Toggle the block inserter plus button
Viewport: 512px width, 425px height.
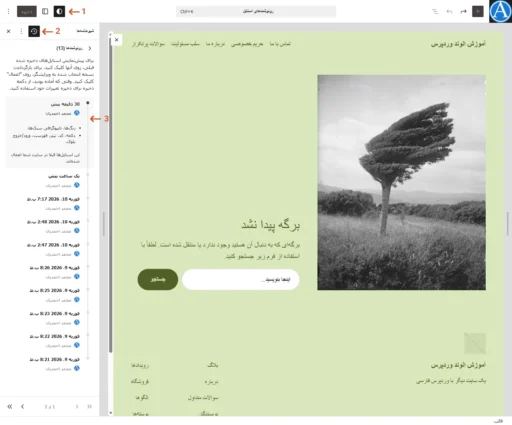[478, 11]
